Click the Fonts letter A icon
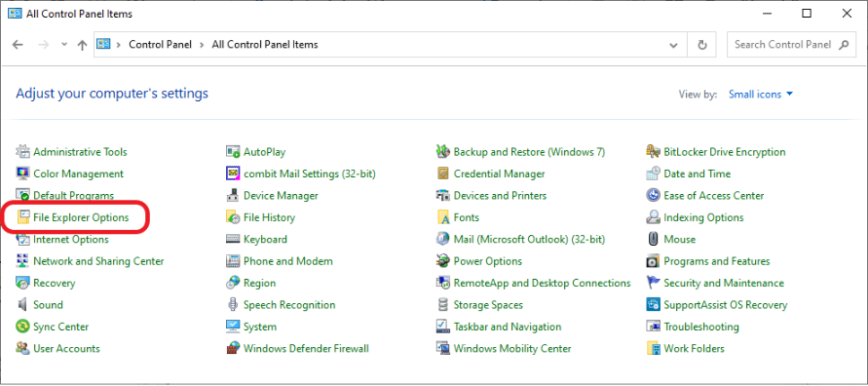Viewport: 868px width, 386px height. coord(442,217)
